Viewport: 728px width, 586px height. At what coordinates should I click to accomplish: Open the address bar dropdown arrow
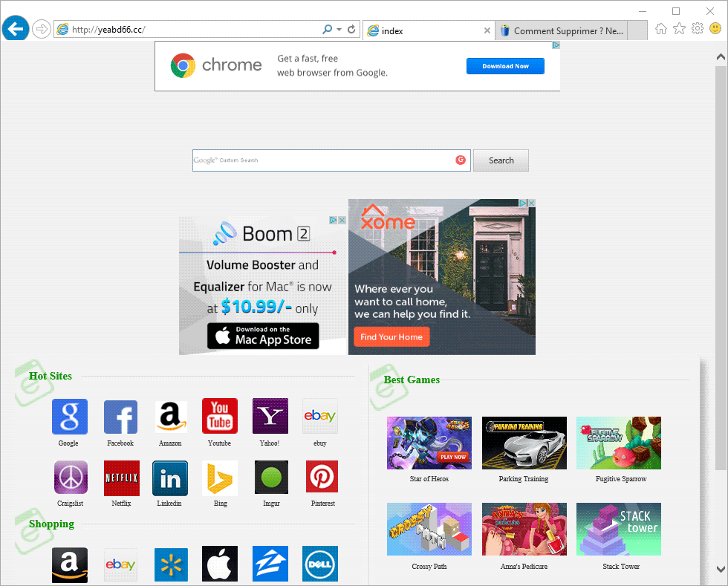(x=339, y=29)
